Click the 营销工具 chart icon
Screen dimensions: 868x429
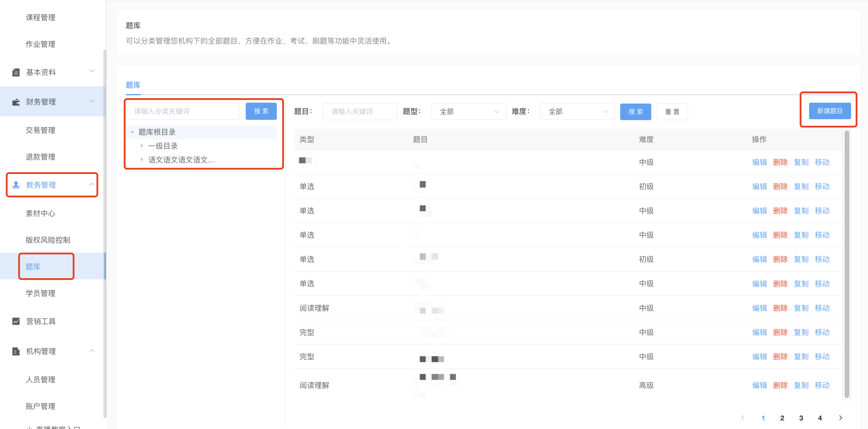(x=16, y=321)
